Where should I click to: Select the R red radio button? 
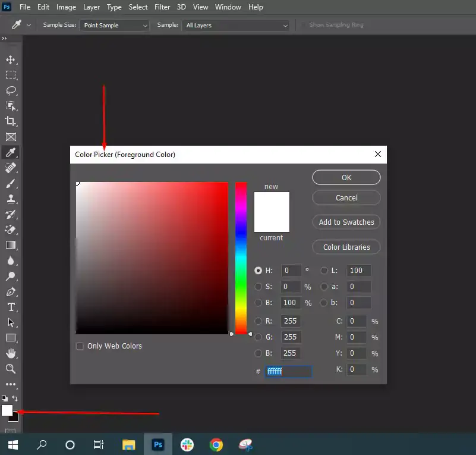258,321
